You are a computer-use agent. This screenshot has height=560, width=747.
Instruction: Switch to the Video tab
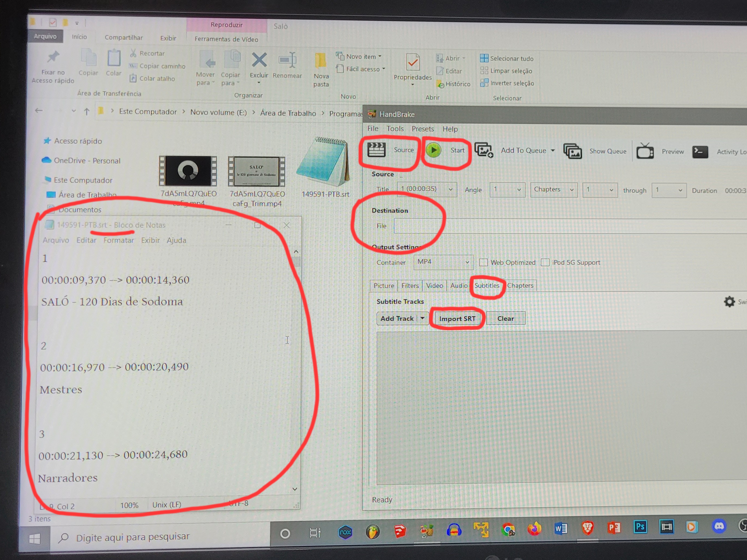(434, 285)
